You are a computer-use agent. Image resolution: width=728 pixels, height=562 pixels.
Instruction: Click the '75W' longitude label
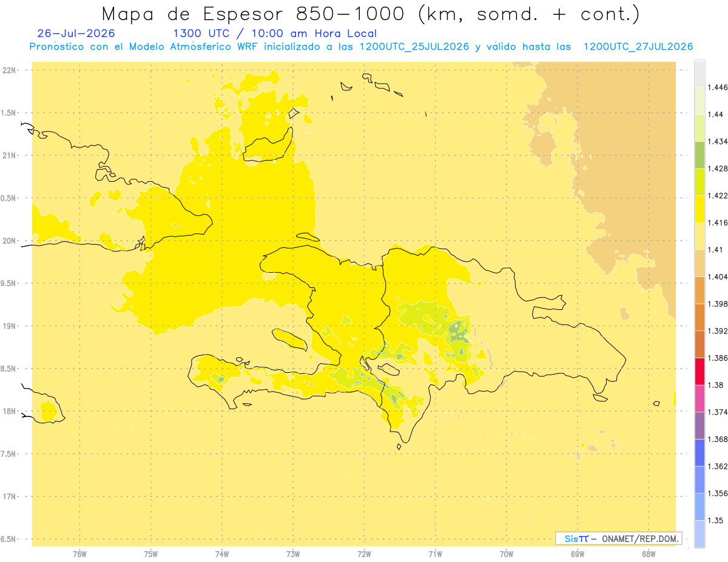(150, 554)
